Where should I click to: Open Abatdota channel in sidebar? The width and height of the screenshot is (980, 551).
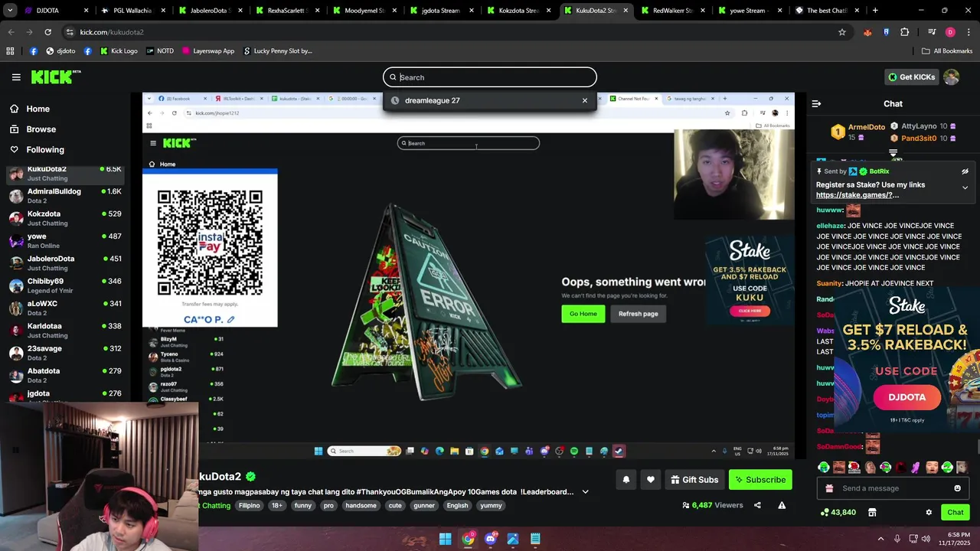(65, 375)
